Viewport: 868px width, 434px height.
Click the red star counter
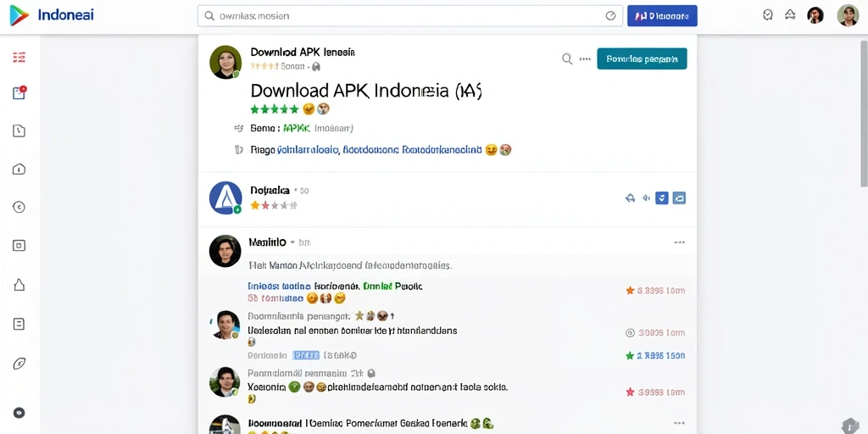tap(655, 392)
